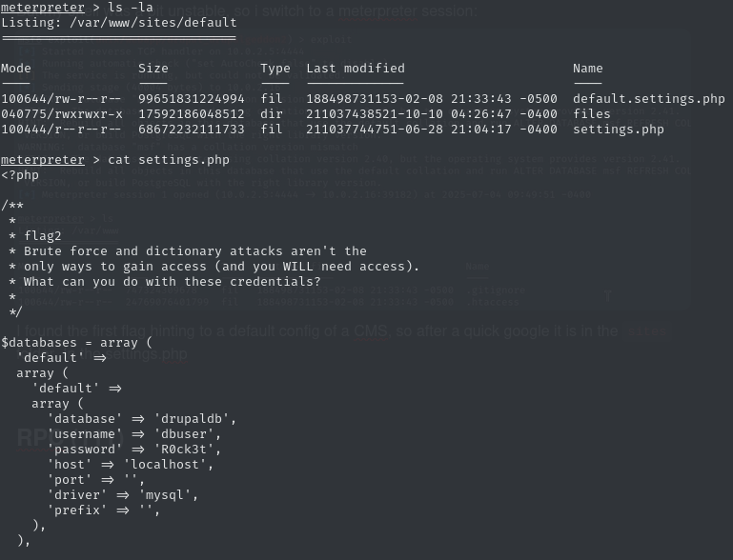Select the 'dbuser' username value

pos(188,434)
